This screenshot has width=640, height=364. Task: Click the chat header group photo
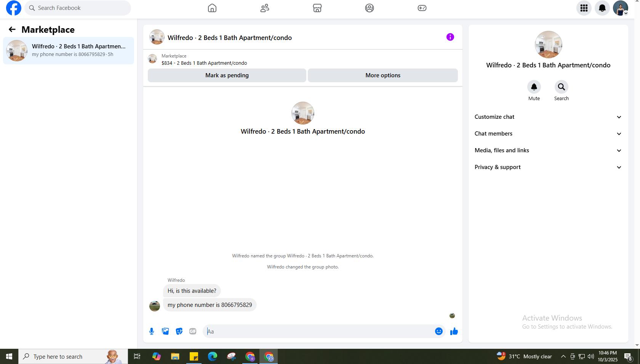coord(157,37)
